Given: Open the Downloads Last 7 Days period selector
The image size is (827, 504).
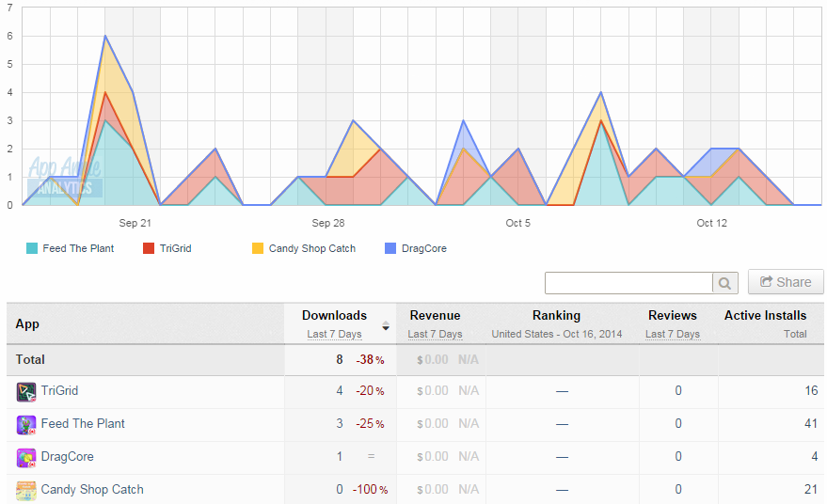Looking at the screenshot, I should pyautogui.click(x=334, y=334).
